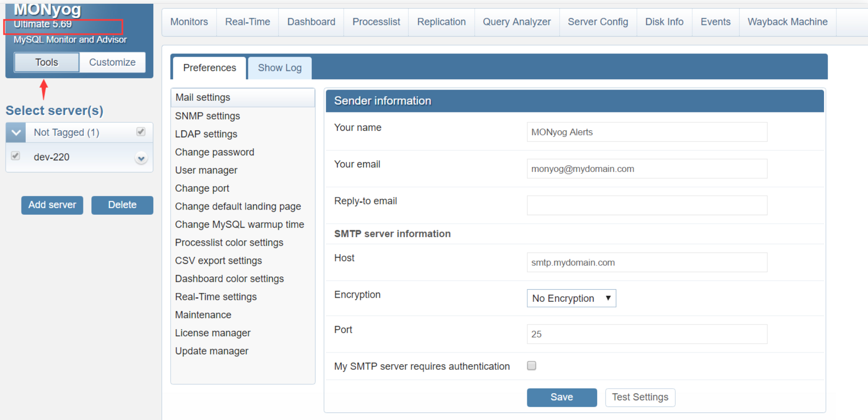Open the Query Analyzer tab

pyautogui.click(x=517, y=22)
